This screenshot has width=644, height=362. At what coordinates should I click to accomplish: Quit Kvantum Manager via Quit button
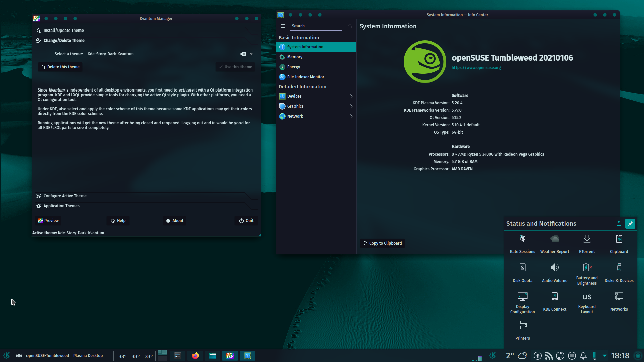point(246,221)
